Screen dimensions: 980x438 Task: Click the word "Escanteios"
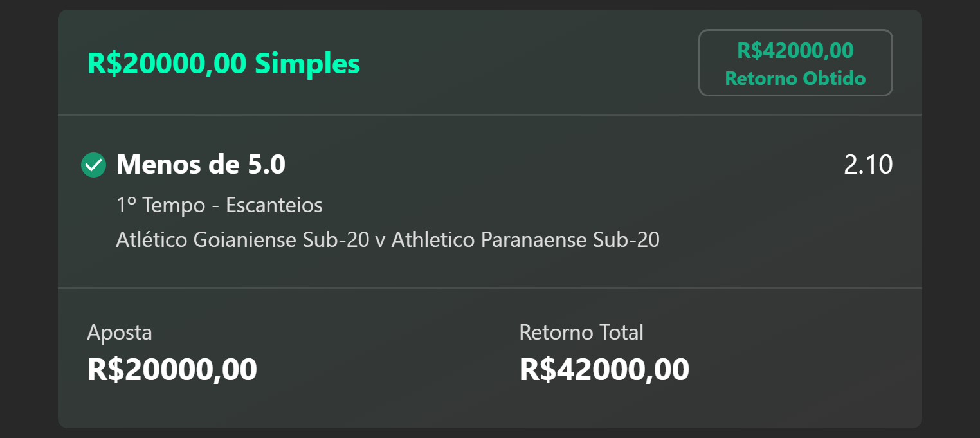[274, 205]
